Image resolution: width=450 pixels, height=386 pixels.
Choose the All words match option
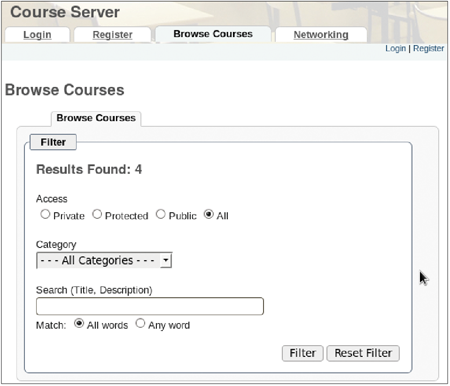[79, 323]
